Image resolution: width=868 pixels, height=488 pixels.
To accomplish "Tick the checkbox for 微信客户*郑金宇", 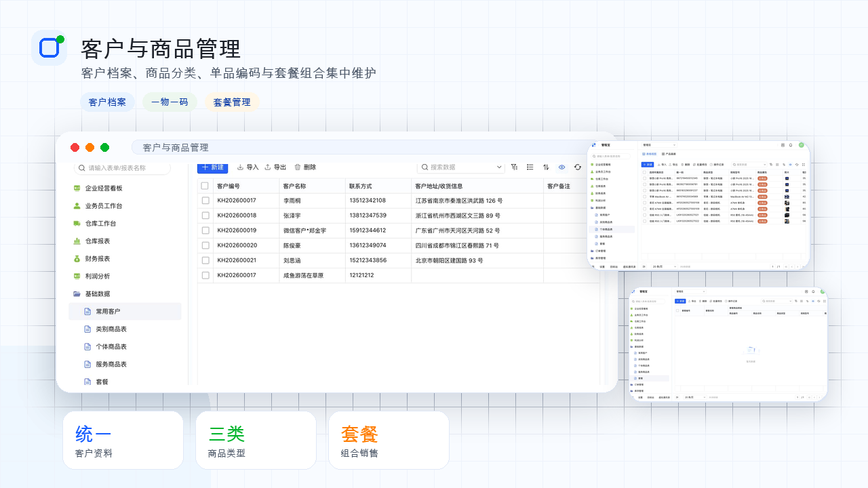I will tap(205, 230).
